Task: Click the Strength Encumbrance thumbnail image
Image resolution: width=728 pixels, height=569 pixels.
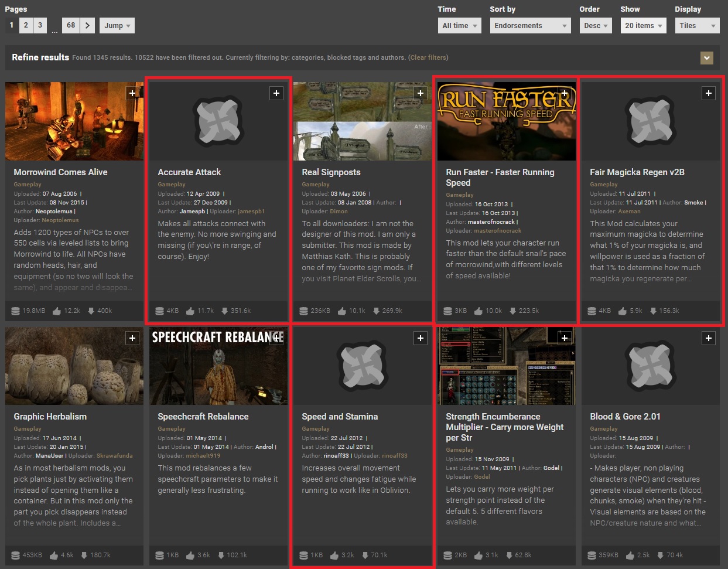Action: [507, 366]
